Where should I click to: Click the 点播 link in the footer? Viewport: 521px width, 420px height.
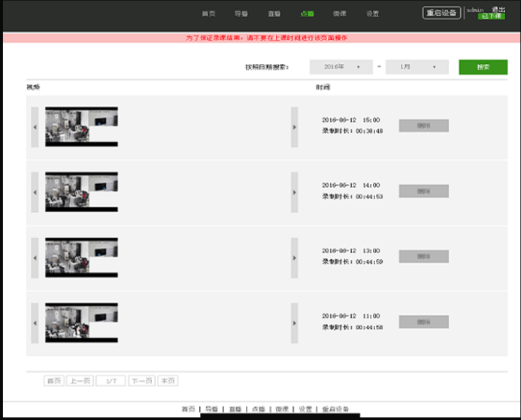(259, 409)
